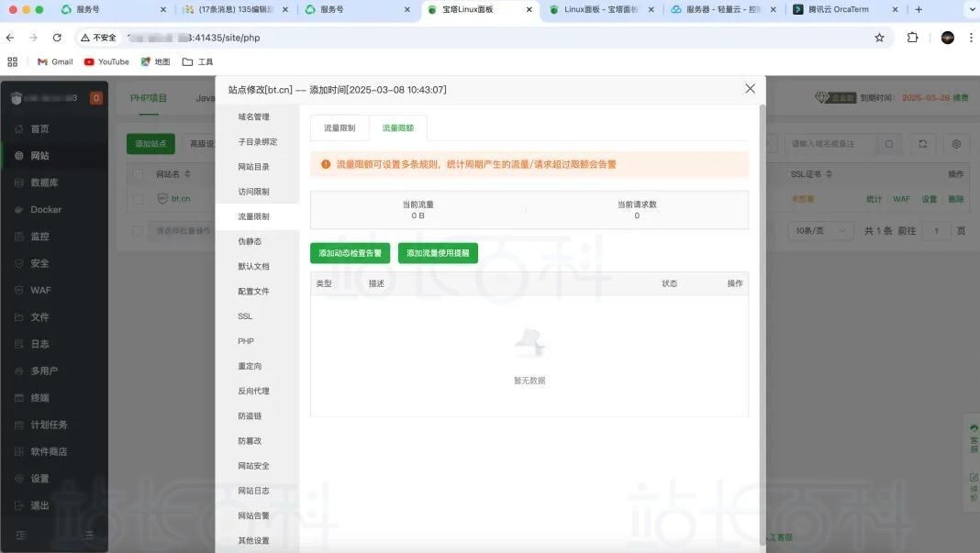Screen dimensions: 980x553
Task: Open 数据库 database section
Action: (x=44, y=182)
